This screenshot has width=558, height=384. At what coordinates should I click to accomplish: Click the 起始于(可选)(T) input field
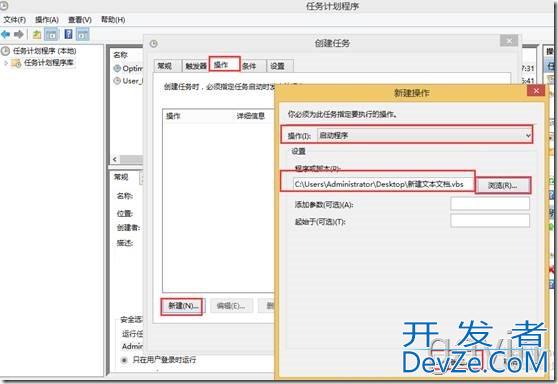[490, 221]
